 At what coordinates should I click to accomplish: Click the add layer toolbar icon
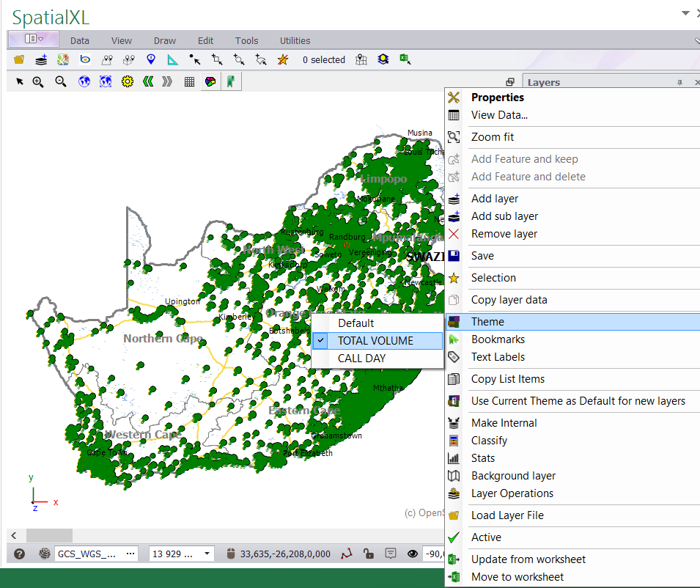click(41, 60)
